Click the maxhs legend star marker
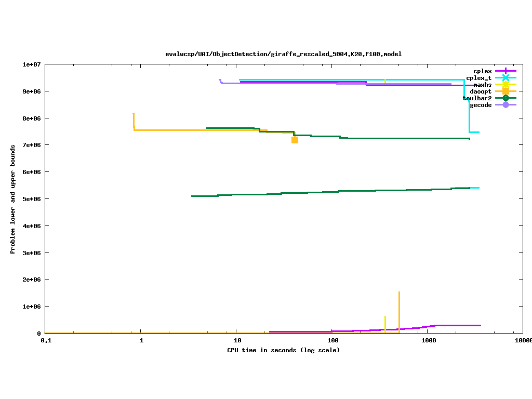The image size is (532, 399). tap(506, 85)
